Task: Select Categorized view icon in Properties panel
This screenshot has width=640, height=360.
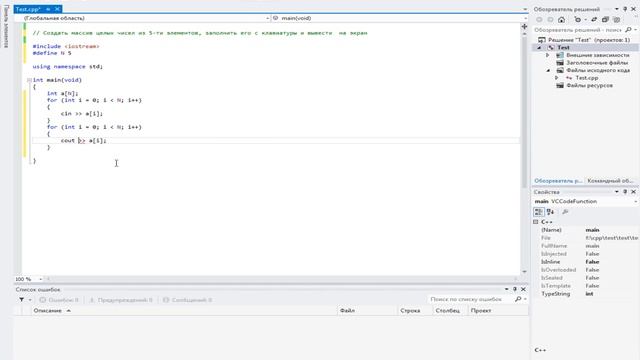Action: 539,212
